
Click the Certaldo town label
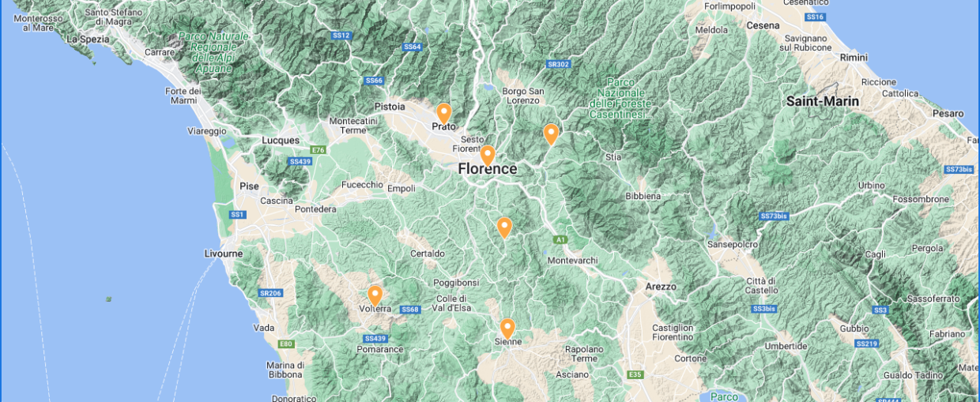point(428,254)
